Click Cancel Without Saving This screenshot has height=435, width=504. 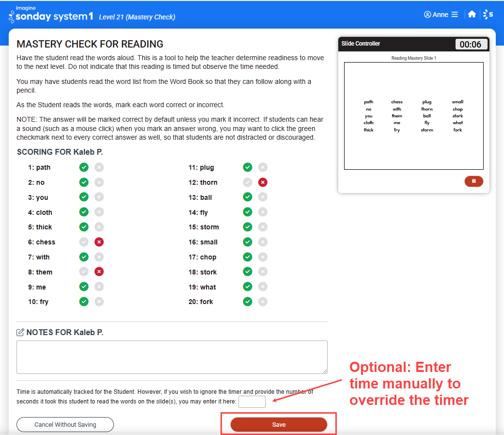pos(65,424)
